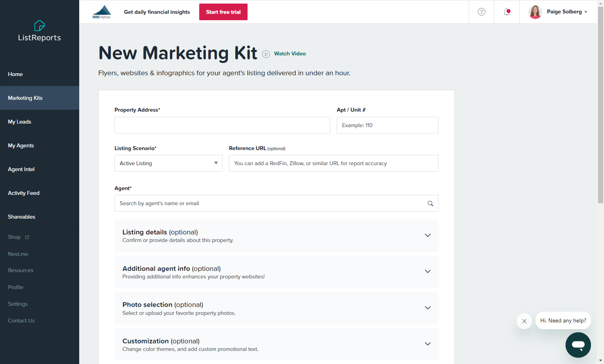The image size is (604, 364).
Task: Click the 'Hi. Need any help?' message
Action: point(563,320)
